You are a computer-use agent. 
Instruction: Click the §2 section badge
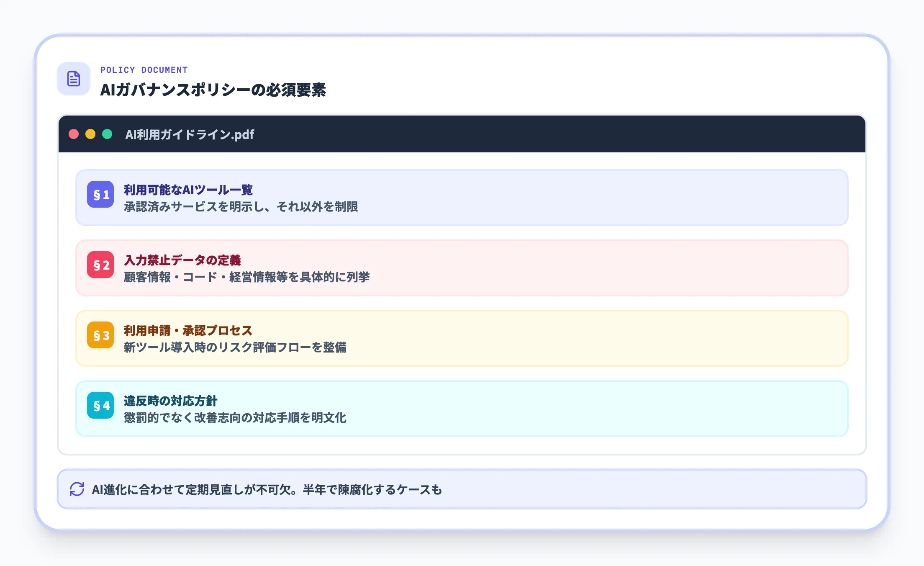click(x=100, y=265)
